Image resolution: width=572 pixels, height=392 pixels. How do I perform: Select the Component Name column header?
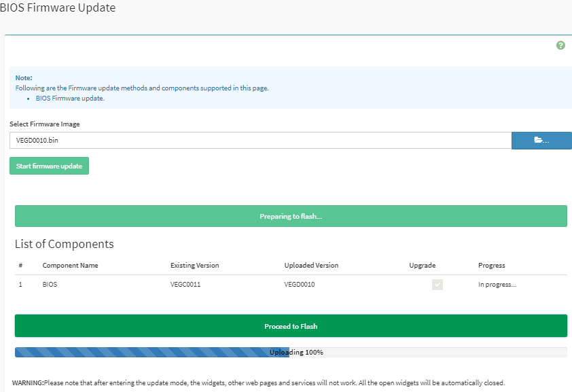click(70, 266)
